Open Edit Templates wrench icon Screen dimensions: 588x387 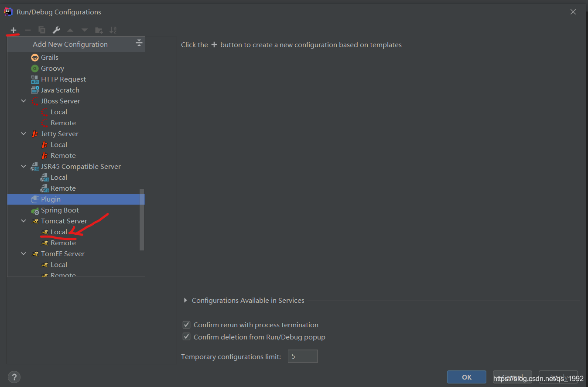[x=56, y=30]
